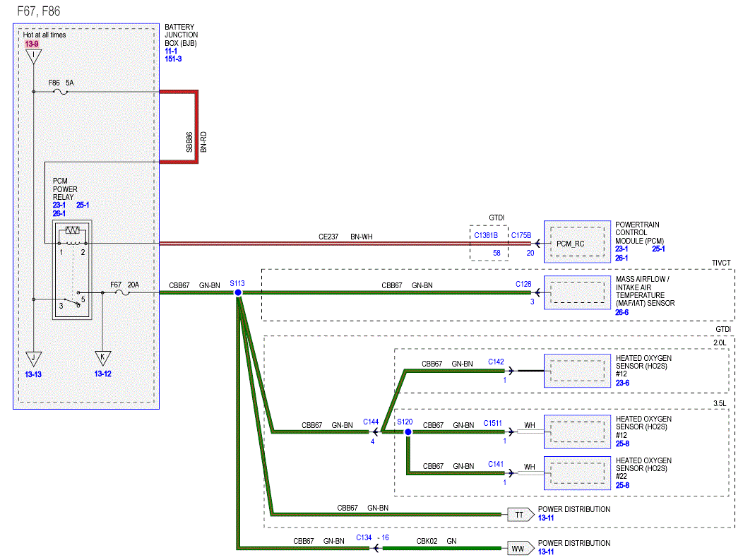The image size is (755, 560).
Task: Click the S120 splice dot
Action: (x=408, y=432)
